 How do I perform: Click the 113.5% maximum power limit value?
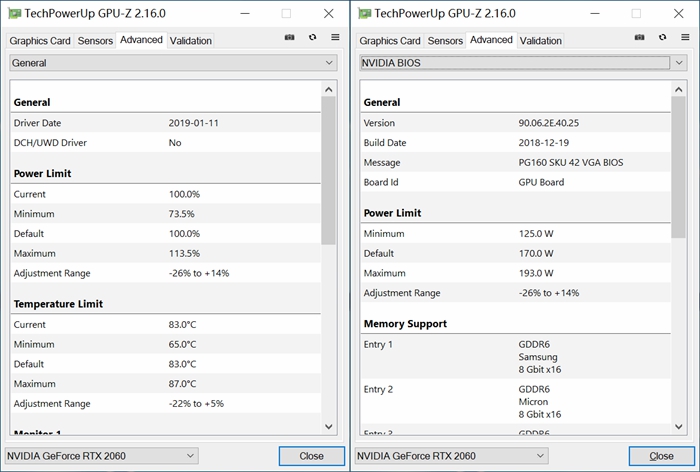coord(184,253)
